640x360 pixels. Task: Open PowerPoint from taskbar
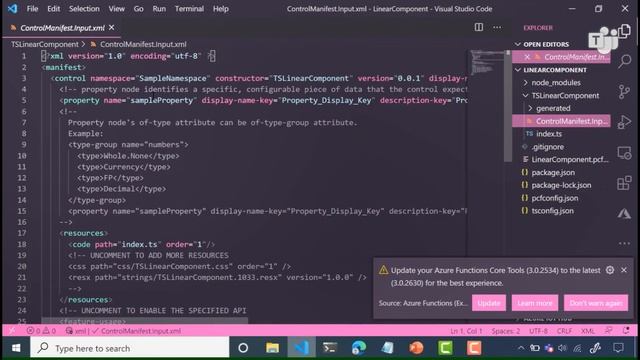416,348
